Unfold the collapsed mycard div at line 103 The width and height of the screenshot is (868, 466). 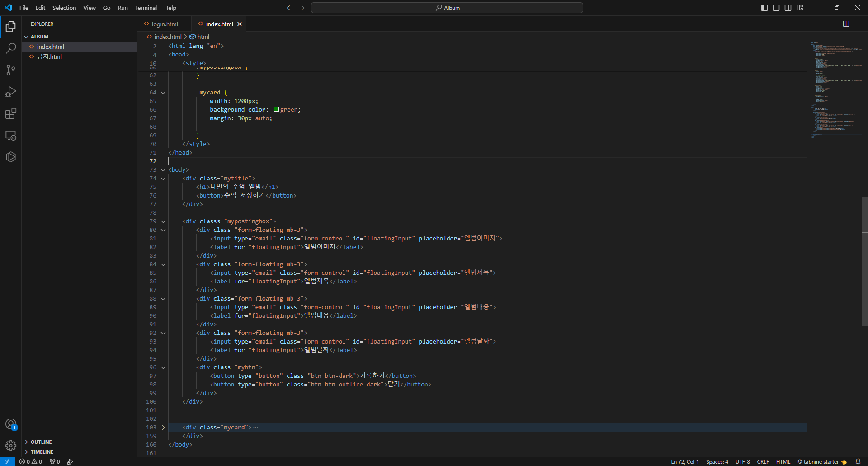point(163,428)
